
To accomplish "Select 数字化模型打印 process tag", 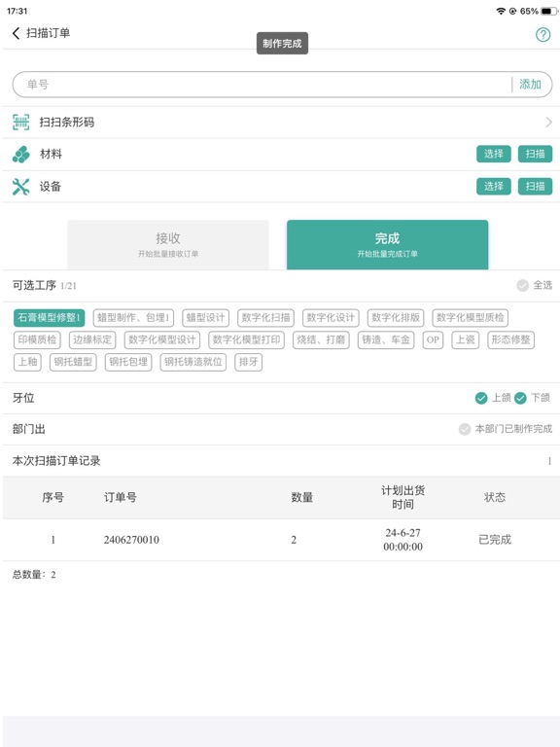I will point(247,339).
